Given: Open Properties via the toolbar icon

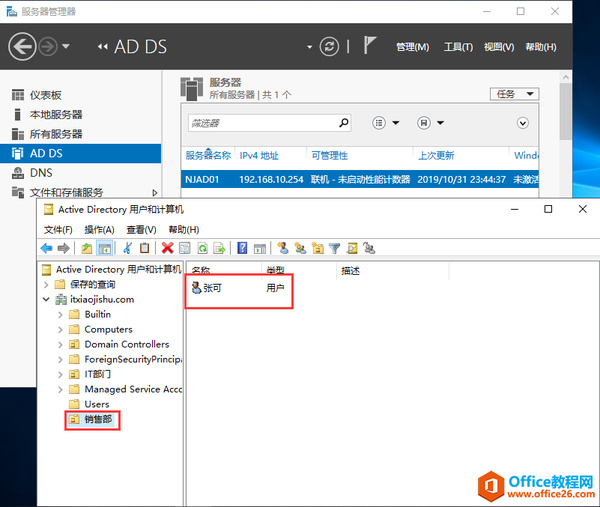Looking at the screenshot, I should tap(184, 248).
